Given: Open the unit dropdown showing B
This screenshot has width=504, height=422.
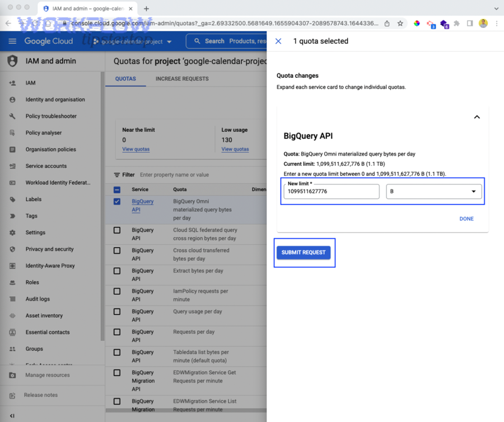Looking at the screenshot, I should tap(433, 191).
